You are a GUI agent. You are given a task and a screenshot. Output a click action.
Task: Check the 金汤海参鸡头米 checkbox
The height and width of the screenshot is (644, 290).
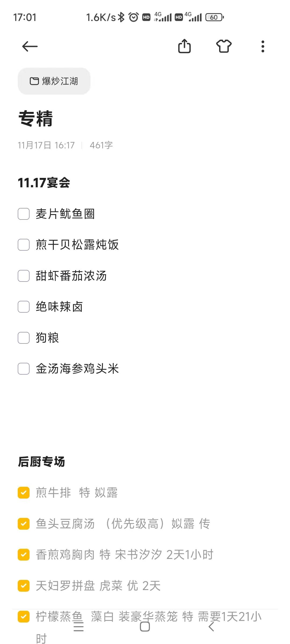(x=24, y=369)
